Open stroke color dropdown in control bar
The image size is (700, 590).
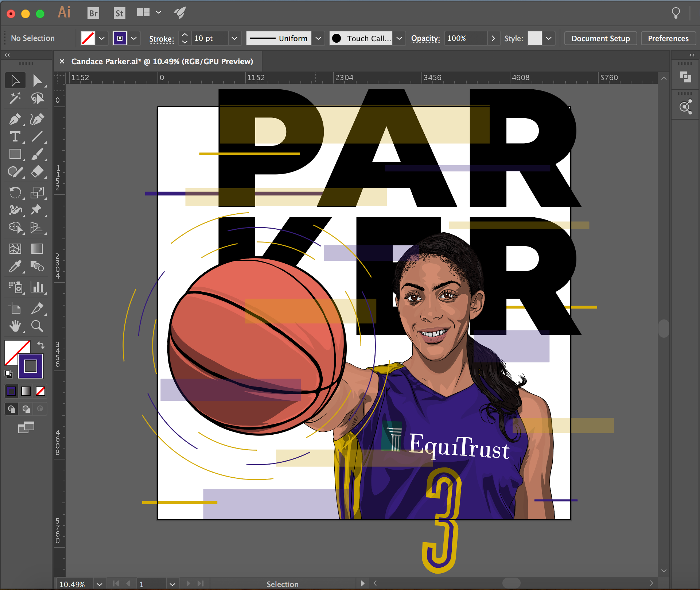tap(134, 38)
